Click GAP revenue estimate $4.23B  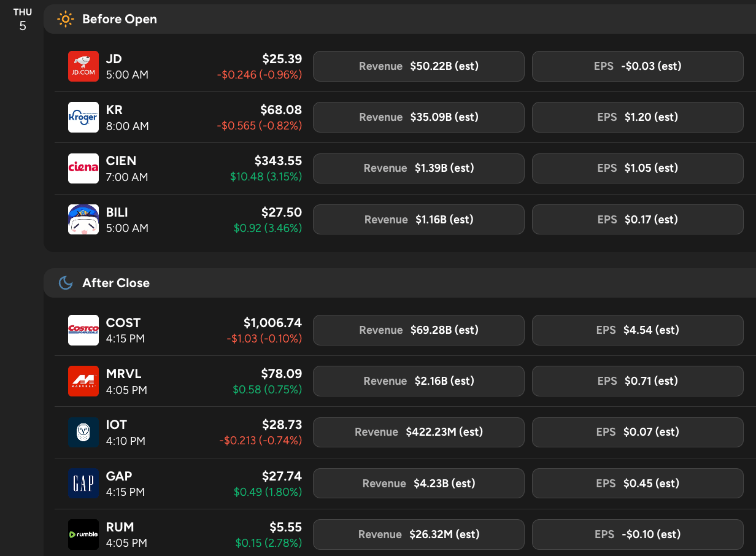pos(418,484)
